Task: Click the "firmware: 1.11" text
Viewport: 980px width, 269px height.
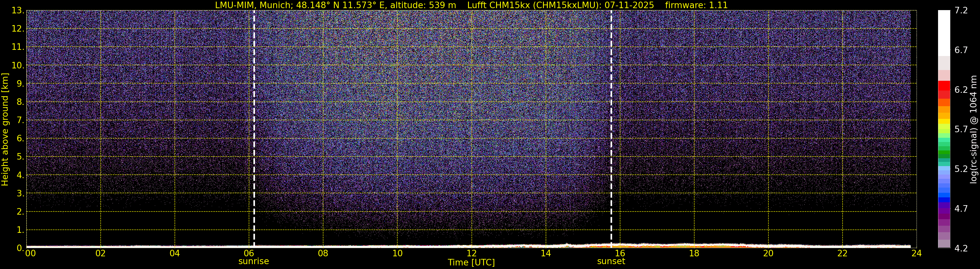Action: coord(696,5)
